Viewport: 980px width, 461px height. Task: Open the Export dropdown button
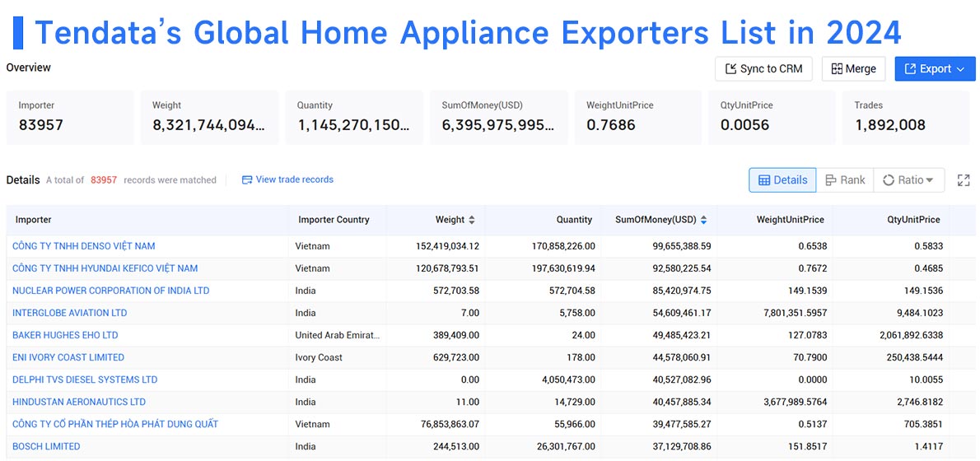click(935, 68)
